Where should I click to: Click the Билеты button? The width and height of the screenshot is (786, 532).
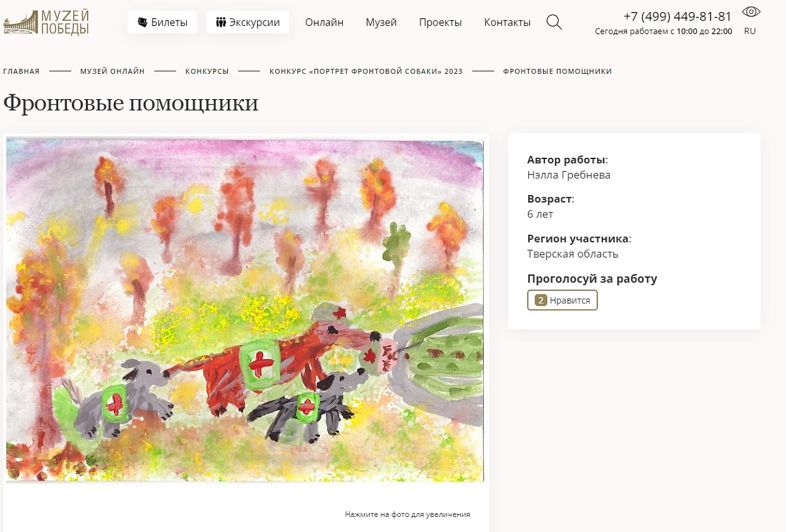[162, 22]
